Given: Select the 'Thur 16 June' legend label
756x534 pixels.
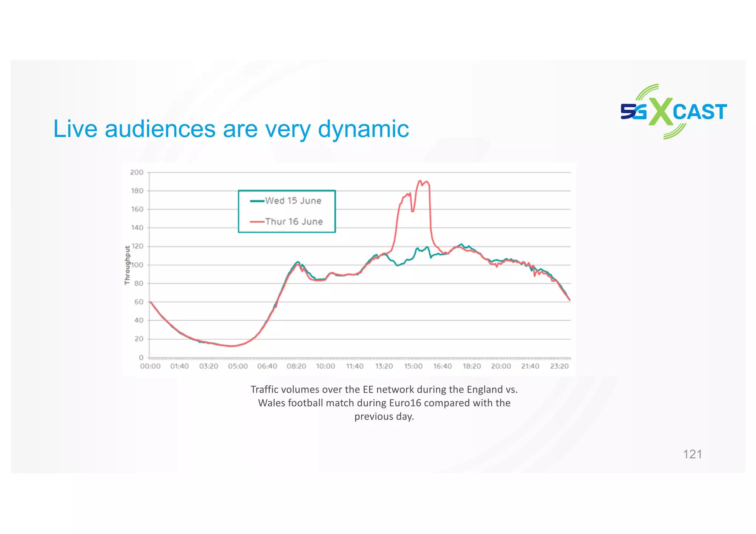Looking at the screenshot, I should [294, 221].
